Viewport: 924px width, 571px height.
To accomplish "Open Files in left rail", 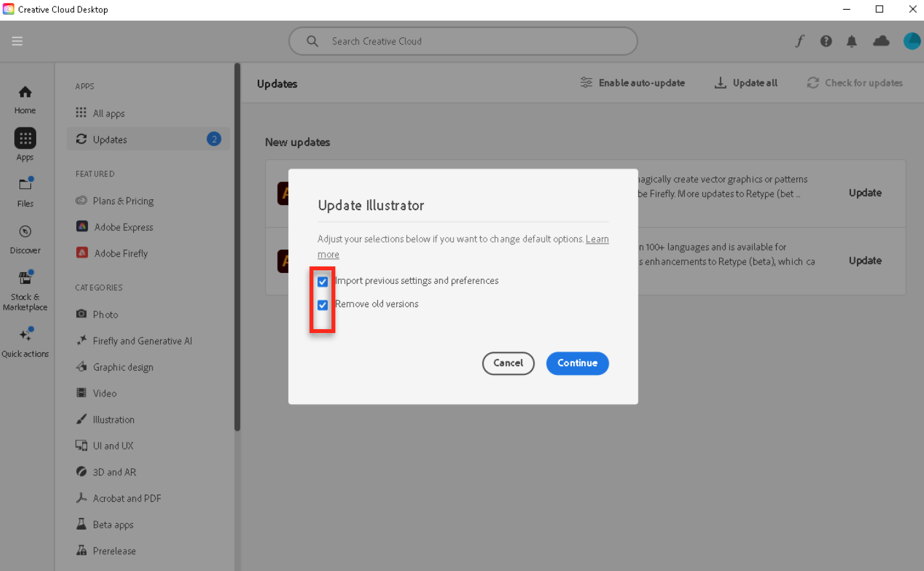I will pyautogui.click(x=25, y=191).
